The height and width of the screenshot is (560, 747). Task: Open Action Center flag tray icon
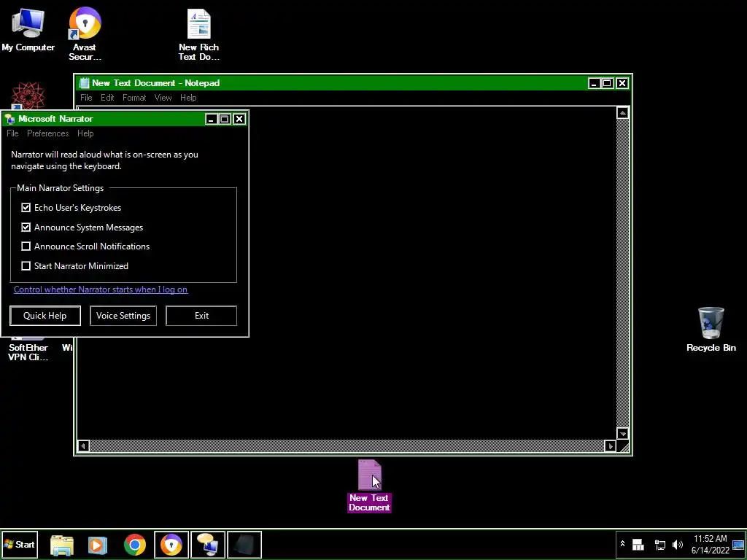point(638,544)
